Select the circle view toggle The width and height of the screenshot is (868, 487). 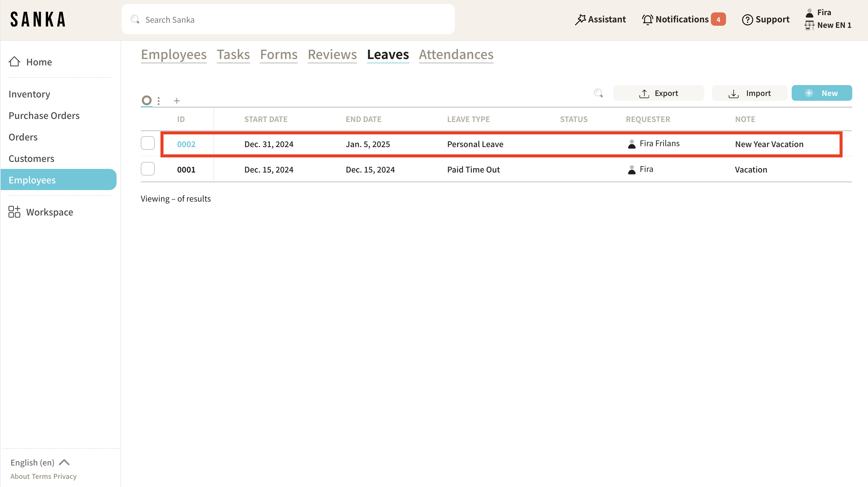[x=147, y=100]
